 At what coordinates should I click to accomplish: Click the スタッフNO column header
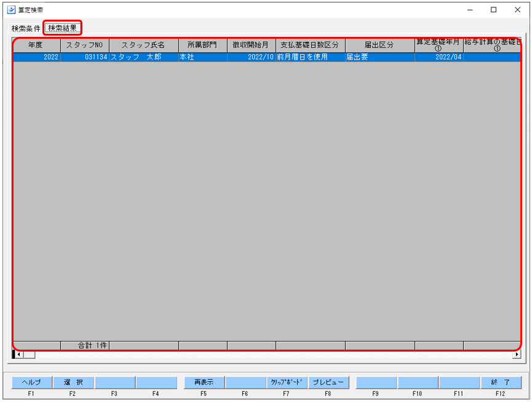[85, 45]
